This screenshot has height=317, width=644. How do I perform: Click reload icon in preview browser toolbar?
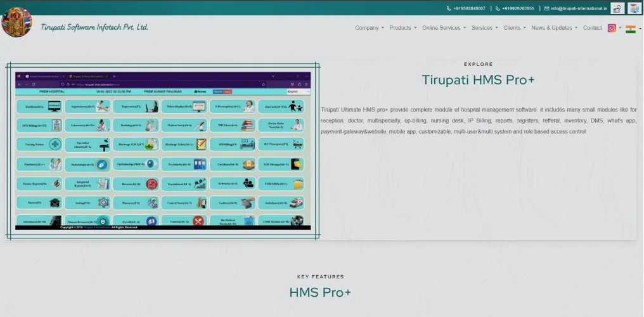pos(33,84)
